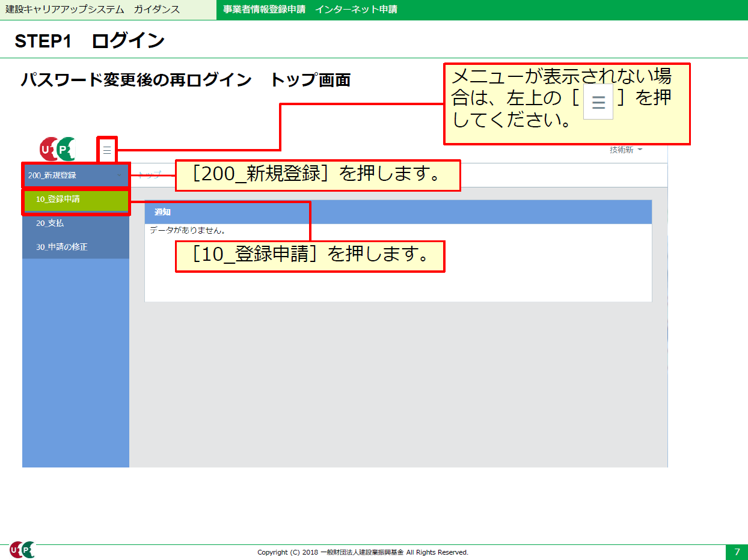Open the 20_支払 menu item
Screen dimensions: 748x560
point(76,223)
